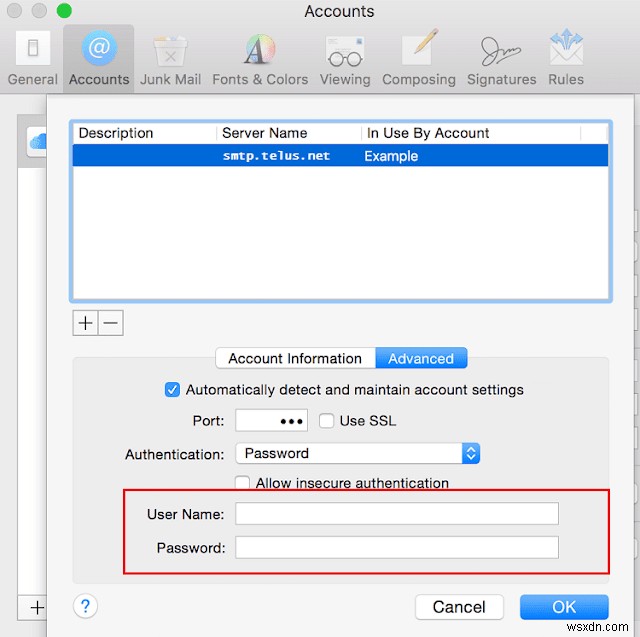Remove selected SMTP server with minus button
This screenshot has height=637, width=640.
point(111,323)
